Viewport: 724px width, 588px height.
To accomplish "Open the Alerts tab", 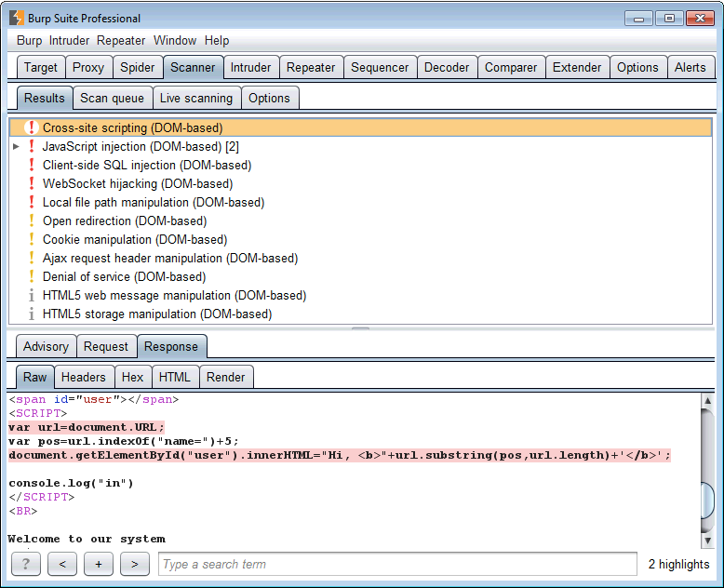I will click(690, 67).
